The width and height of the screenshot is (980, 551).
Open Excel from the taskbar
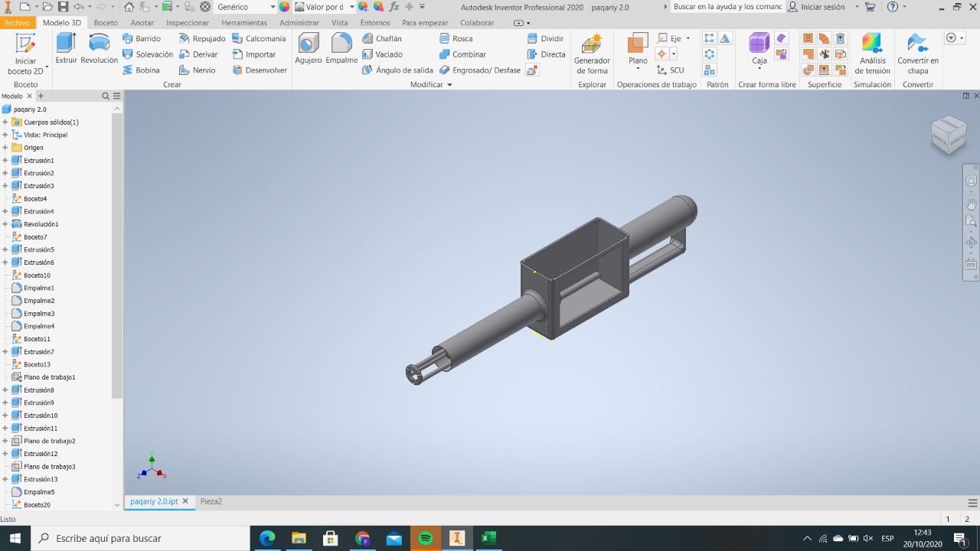coord(488,538)
